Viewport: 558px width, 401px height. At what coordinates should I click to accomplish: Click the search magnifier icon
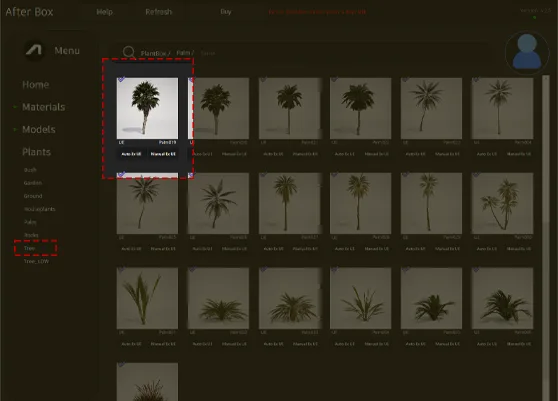click(x=128, y=52)
